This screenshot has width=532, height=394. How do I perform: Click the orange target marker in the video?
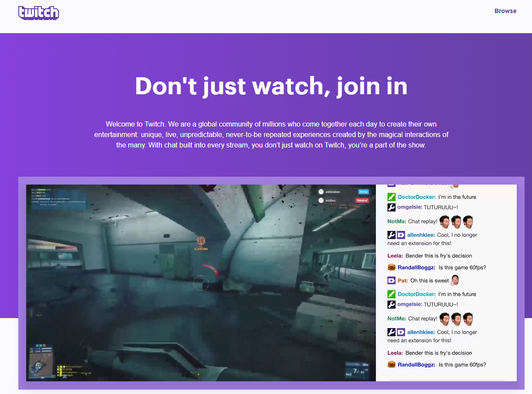coord(201,240)
